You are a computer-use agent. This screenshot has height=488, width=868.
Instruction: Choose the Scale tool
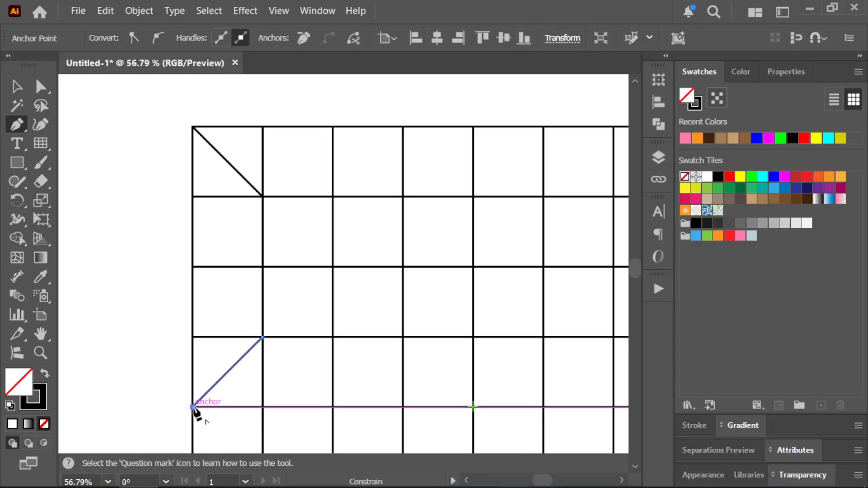[x=41, y=200]
